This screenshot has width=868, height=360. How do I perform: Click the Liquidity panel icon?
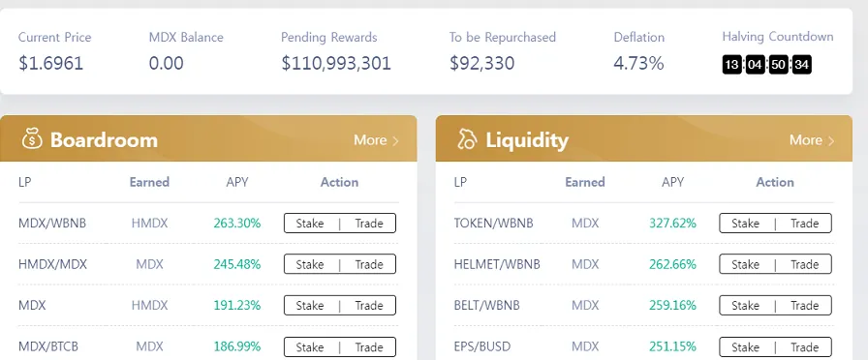click(467, 139)
